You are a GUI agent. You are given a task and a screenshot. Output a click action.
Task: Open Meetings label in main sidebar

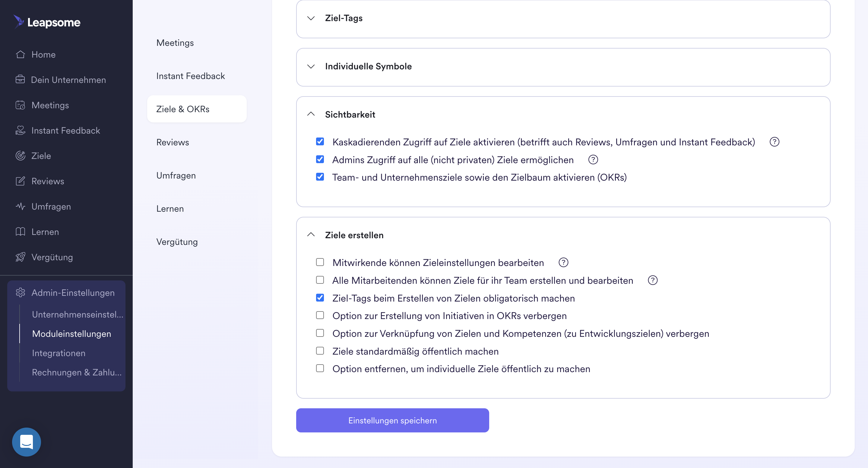[x=50, y=105]
